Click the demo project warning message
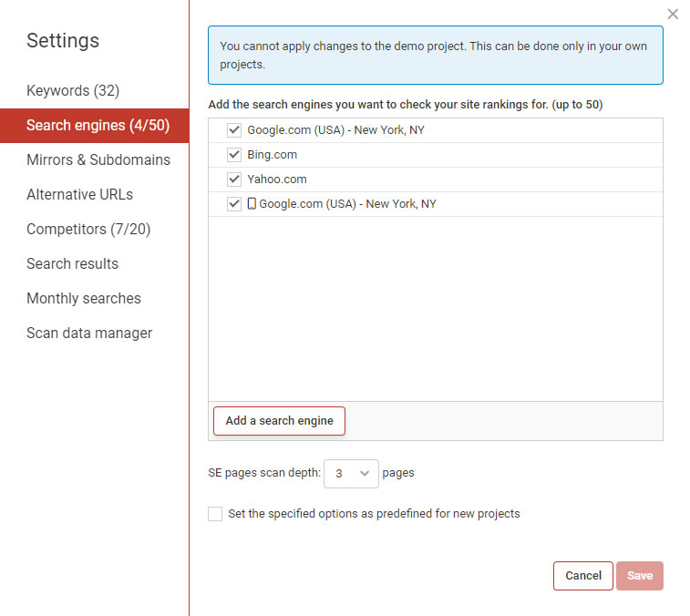Image resolution: width=690 pixels, height=616 pixels. (x=436, y=55)
